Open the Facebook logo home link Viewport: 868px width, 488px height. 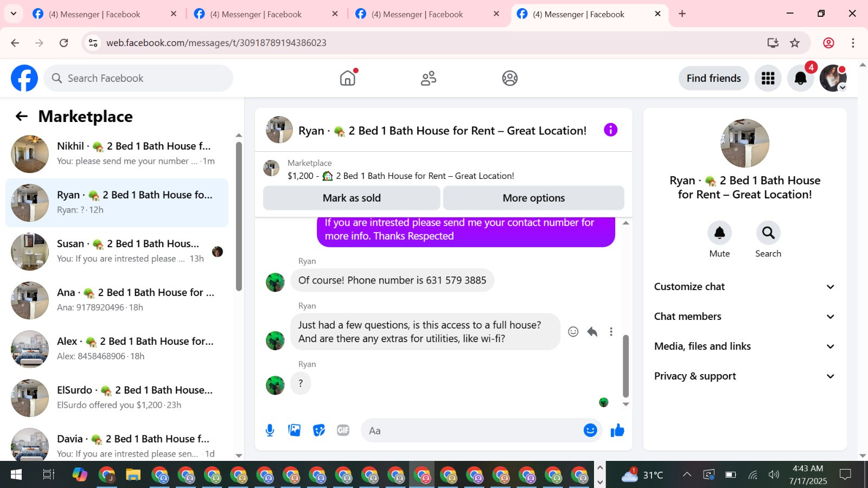point(24,78)
